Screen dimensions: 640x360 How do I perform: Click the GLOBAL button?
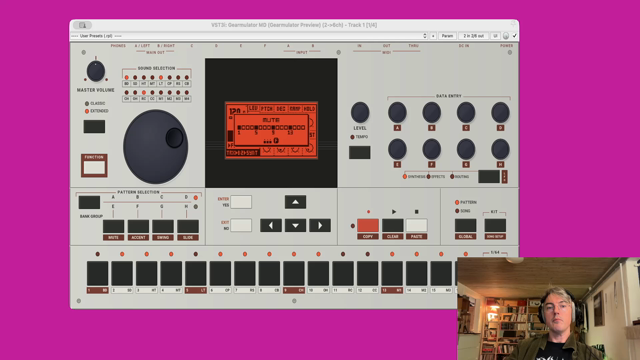click(465, 225)
